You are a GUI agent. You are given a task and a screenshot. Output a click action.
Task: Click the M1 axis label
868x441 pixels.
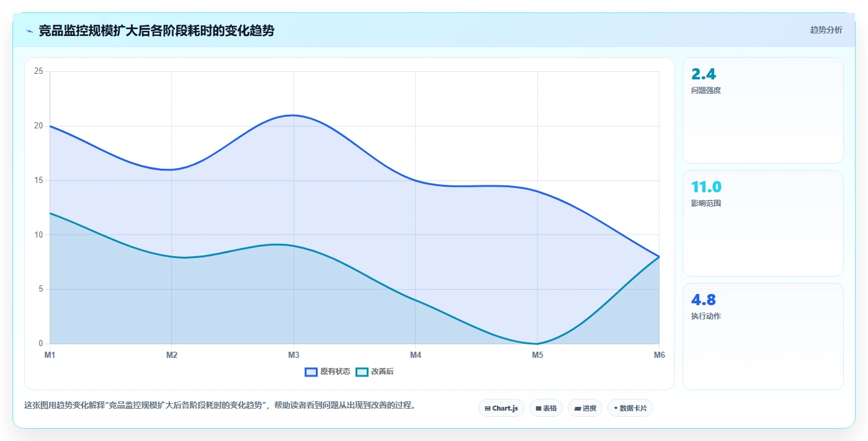click(50, 355)
